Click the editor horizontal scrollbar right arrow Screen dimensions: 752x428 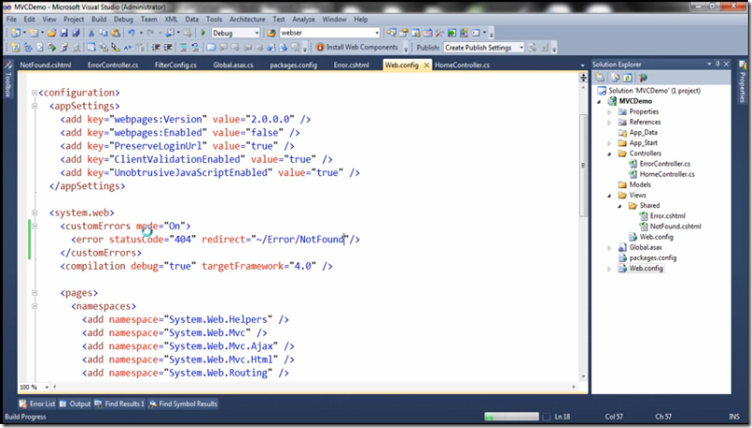coord(574,387)
